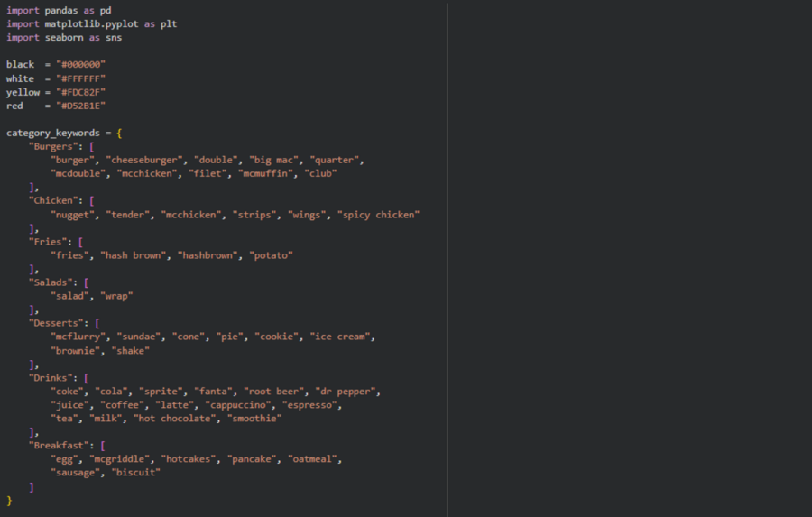This screenshot has height=517, width=812.
Task: Click the word pandas in the first import
Action: 61,10
